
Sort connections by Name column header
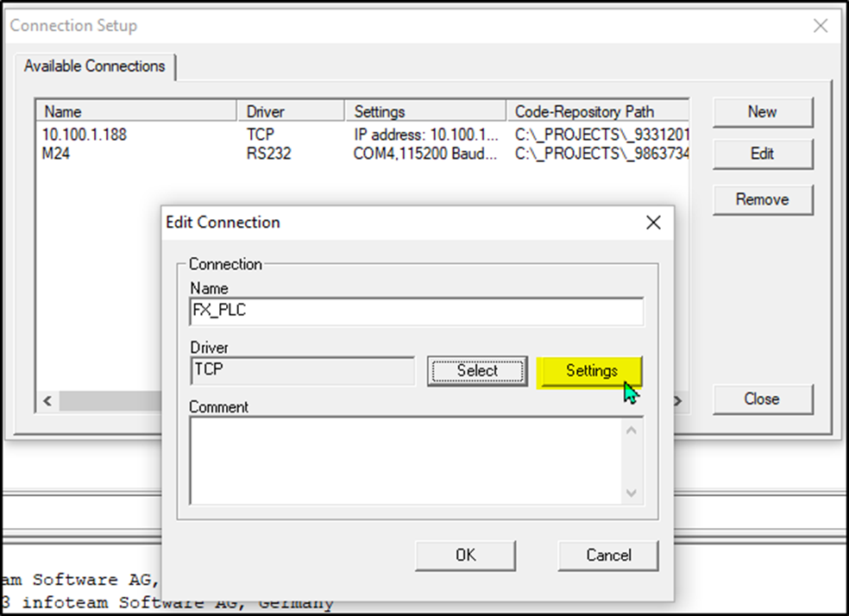pos(136,111)
